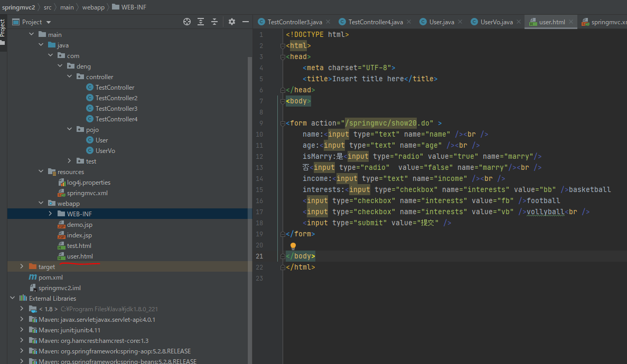Fold the html tag at line 2
Screen dimensions: 627x364
pos(283,46)
